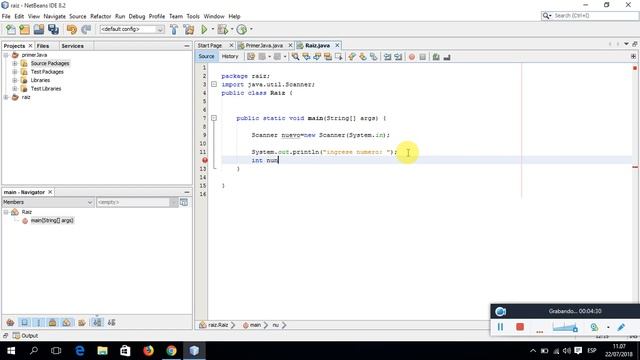Expand the Libraries node
This screenshot has height=360, width=640.
click(x=15, y=80)
